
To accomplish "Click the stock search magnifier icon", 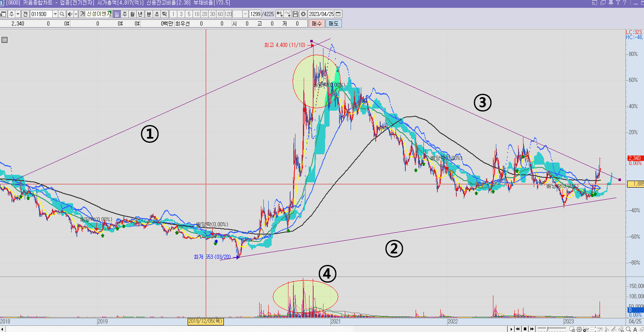I will click(62, 14).
